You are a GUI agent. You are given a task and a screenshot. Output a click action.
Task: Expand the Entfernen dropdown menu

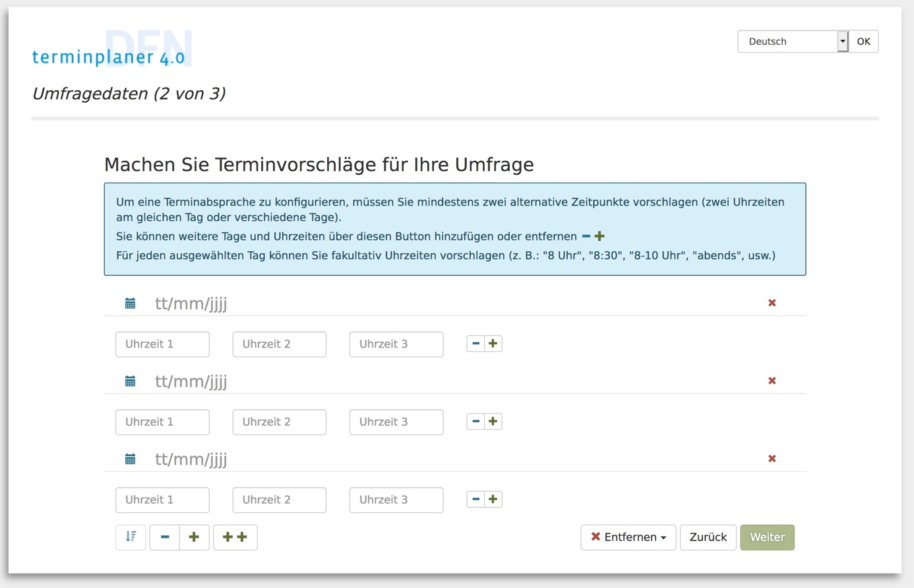[628, 537]
